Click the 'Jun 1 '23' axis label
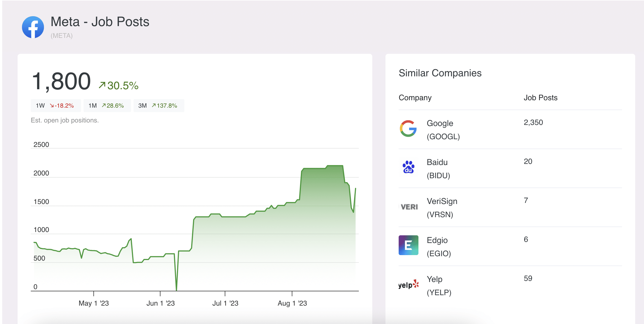Image resolution: width=644 pixels, height=324 pixels. (x=160, y=303)
